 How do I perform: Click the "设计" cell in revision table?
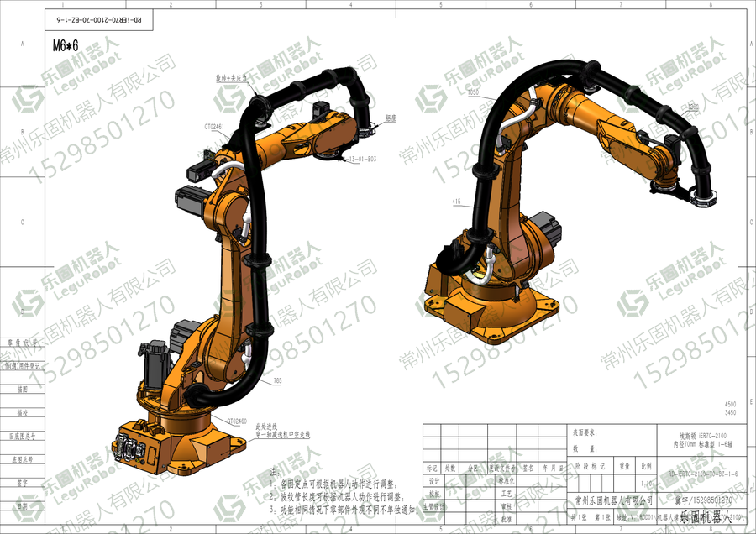434,481
